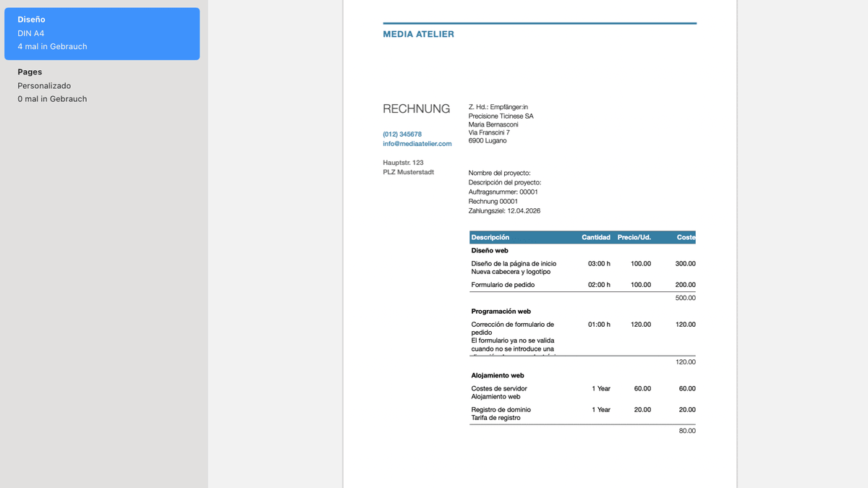The height and width of the screenshot is (488, 868).
Task: Select the "Descripción" table column header
Action: tap(490, 237)
